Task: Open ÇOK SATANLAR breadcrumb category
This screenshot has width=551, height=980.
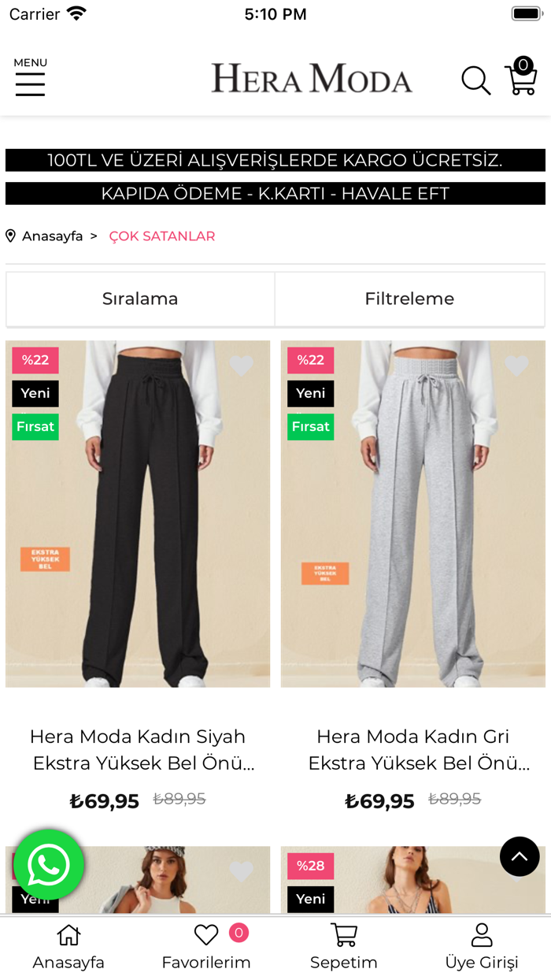Action: [x=162, y=235]
